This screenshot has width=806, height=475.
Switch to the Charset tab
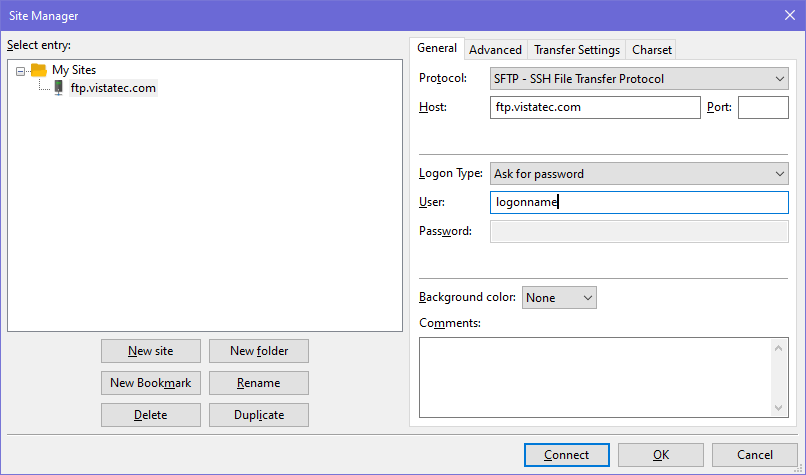(652, 50)
